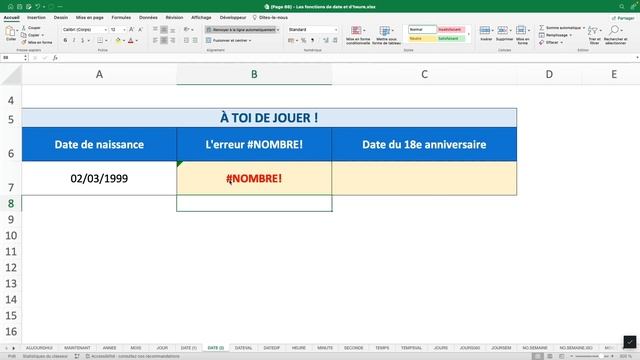The height and width of the screenshot is (360, 640).
Task: Pick the red font color button
Action: point(131,40)
